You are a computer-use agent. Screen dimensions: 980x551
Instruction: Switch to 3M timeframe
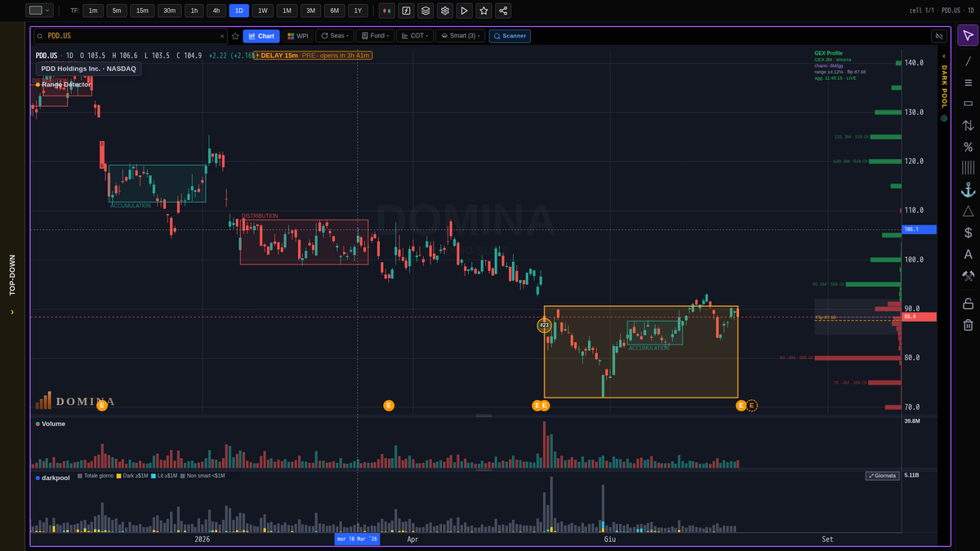click(x=311, y=11)
